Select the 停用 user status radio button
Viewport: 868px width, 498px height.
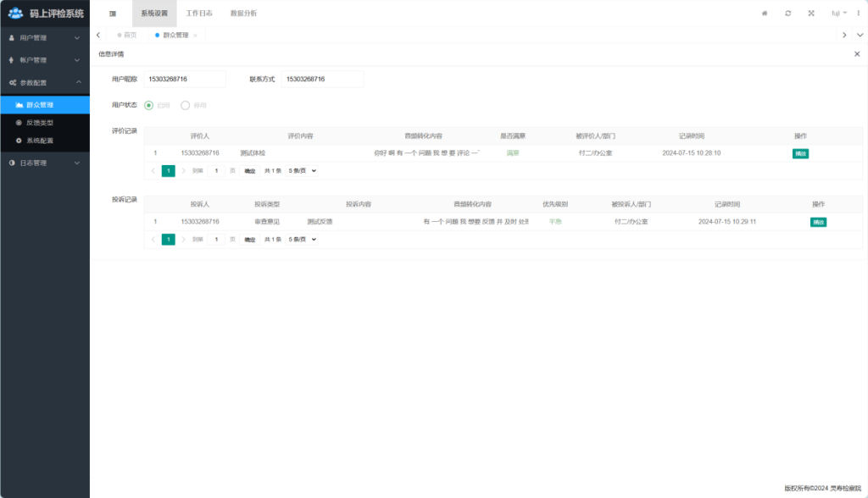click(x=186, y=106)
